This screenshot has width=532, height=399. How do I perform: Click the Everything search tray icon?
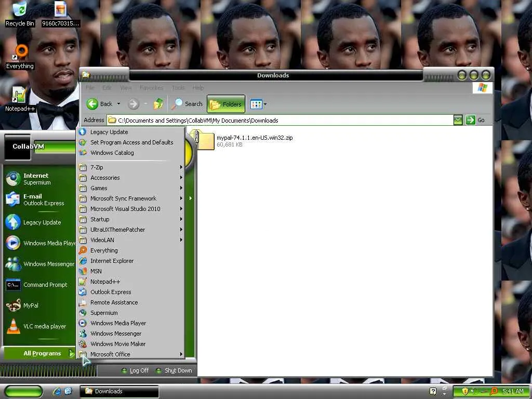(x=495, y=392)
